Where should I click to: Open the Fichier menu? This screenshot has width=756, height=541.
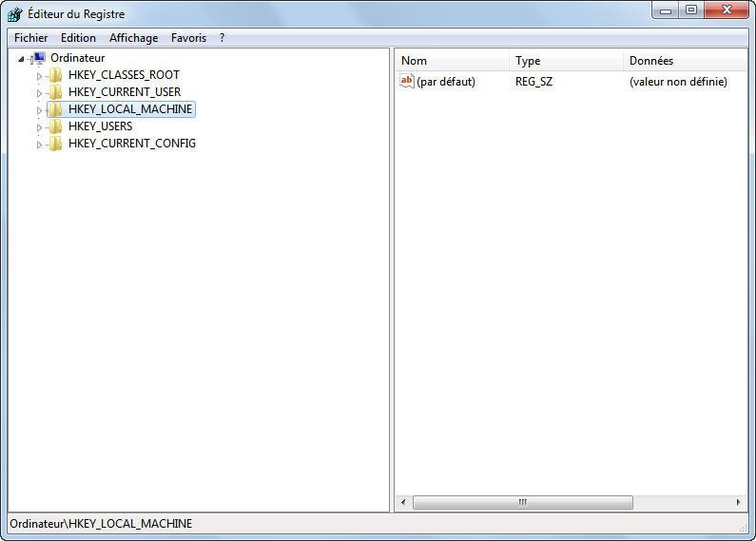click(30, 38)
